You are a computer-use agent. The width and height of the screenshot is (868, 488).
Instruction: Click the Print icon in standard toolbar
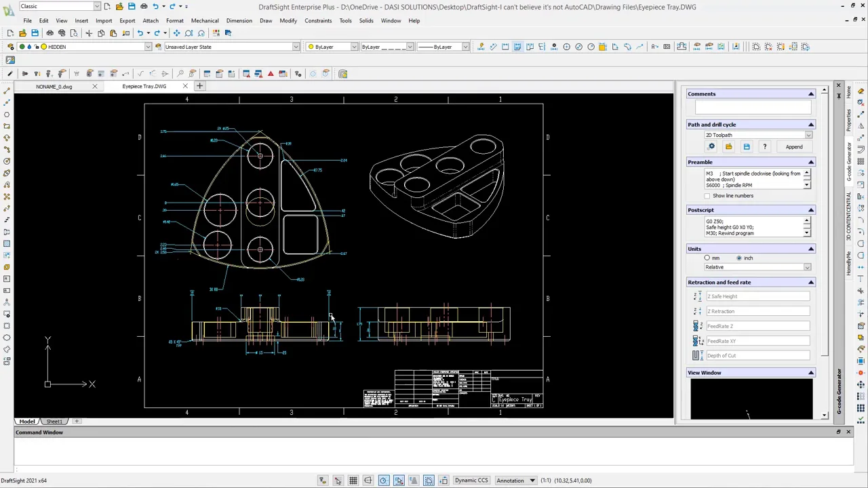click(x=50, y=33)
